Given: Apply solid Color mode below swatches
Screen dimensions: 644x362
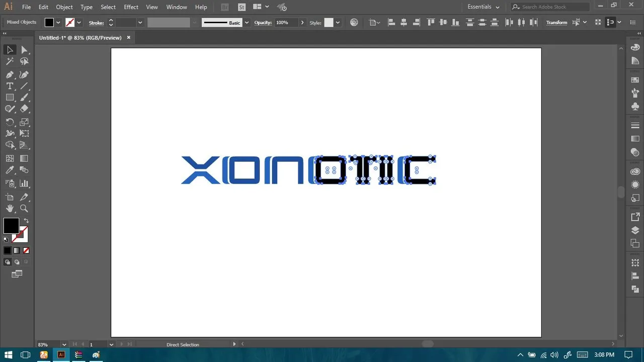Looking at the screenshot, I should click(7, 250).
